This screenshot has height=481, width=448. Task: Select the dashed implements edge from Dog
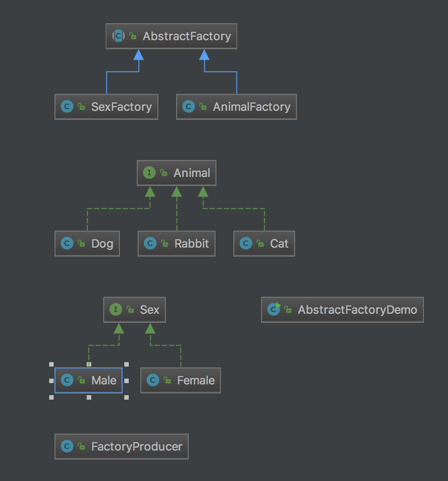click(x=119, y=209)
